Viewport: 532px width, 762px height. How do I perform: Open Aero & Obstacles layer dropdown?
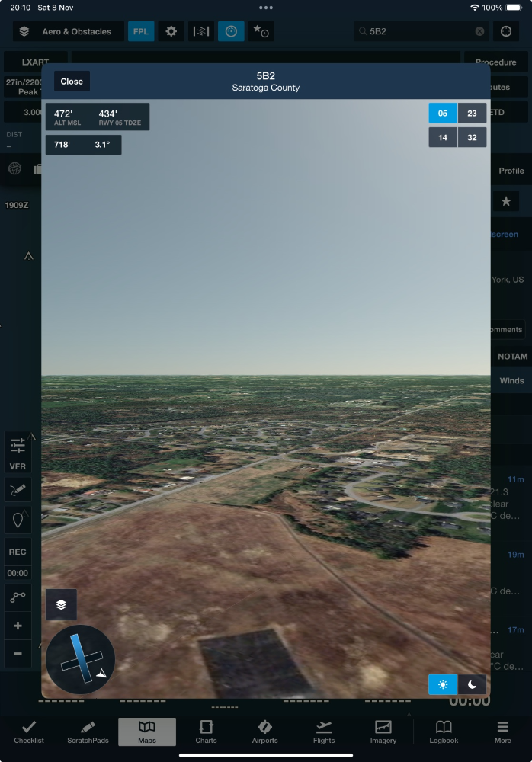pos(68,31)
